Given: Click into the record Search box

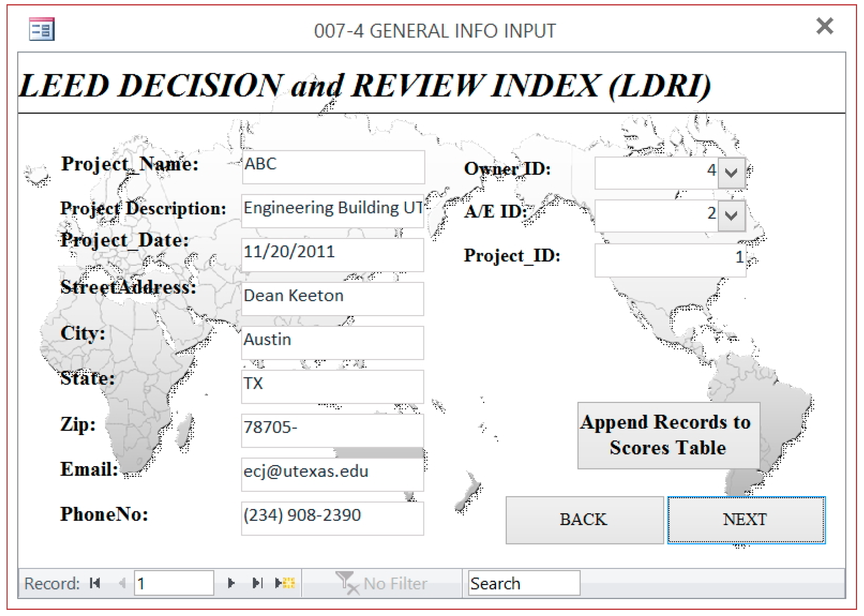Looking at the screenshot, I should tap(524, 583).
